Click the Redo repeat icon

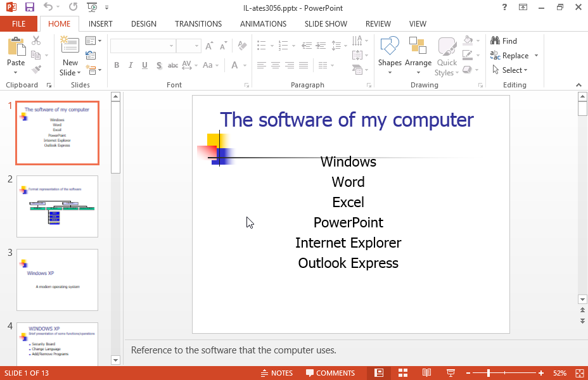tap(73, 7)
